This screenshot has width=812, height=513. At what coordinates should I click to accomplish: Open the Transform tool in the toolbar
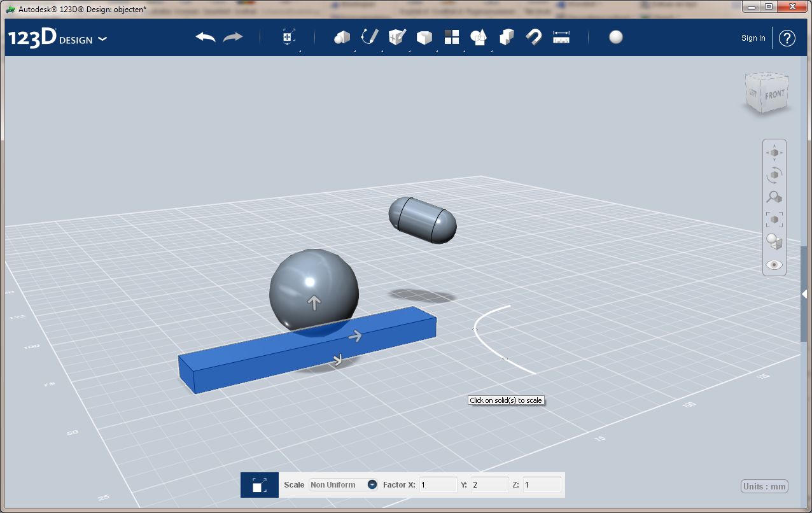tap(288, 37)
